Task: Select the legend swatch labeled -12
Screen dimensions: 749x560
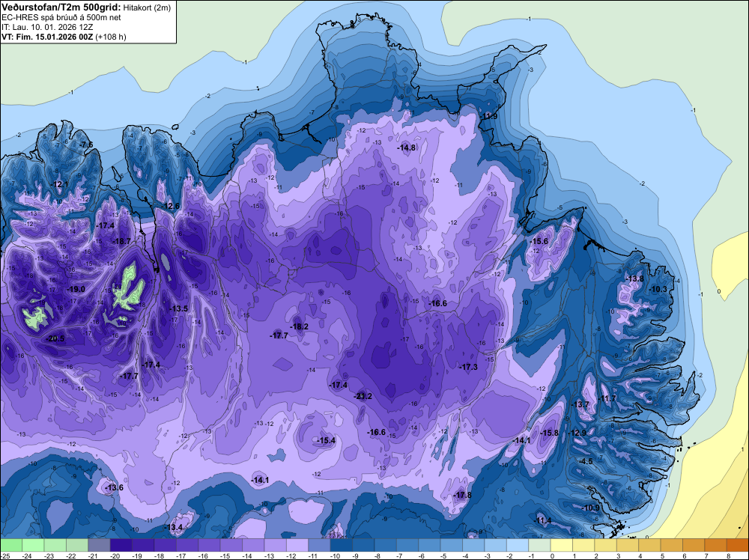Action: click(297, 545)
